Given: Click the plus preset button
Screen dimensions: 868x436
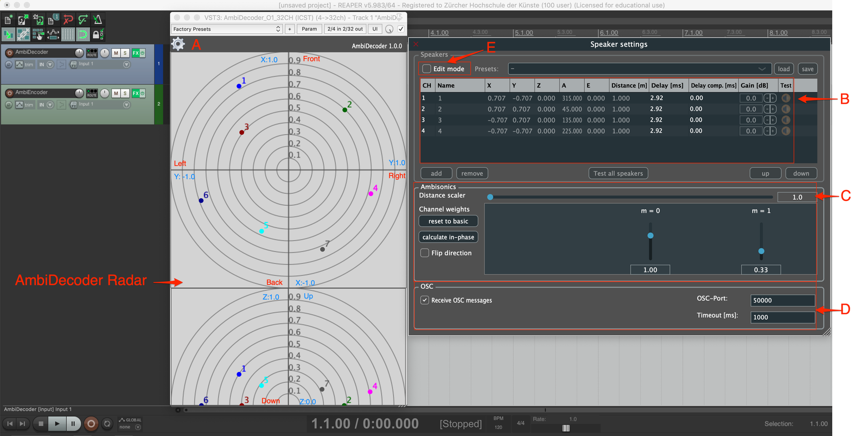Looking at the screenshot, I should (290, 29).
